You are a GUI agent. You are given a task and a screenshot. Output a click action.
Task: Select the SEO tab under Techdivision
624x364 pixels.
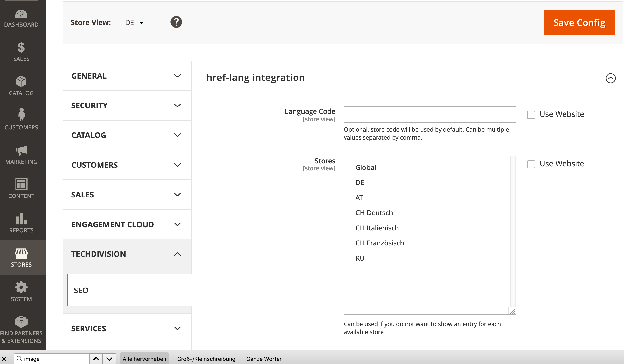[x=81, y=290]
